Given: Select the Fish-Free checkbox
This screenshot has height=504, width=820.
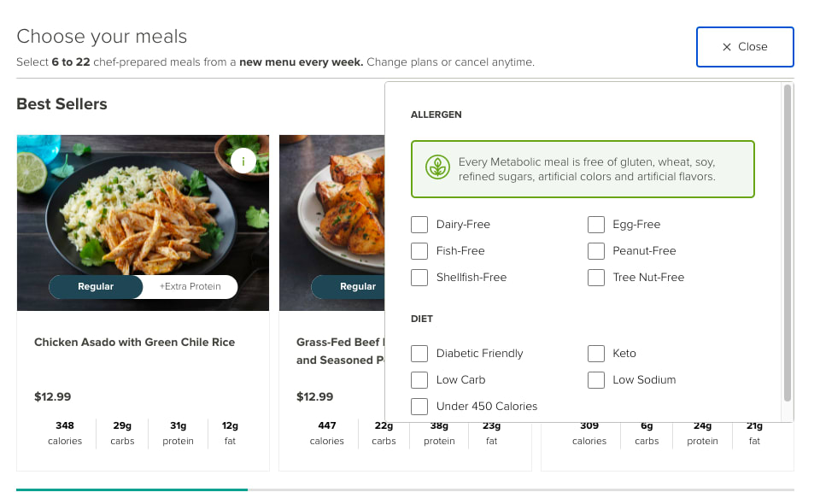Looking at the screenshot, I should click(x=419, y=250).
